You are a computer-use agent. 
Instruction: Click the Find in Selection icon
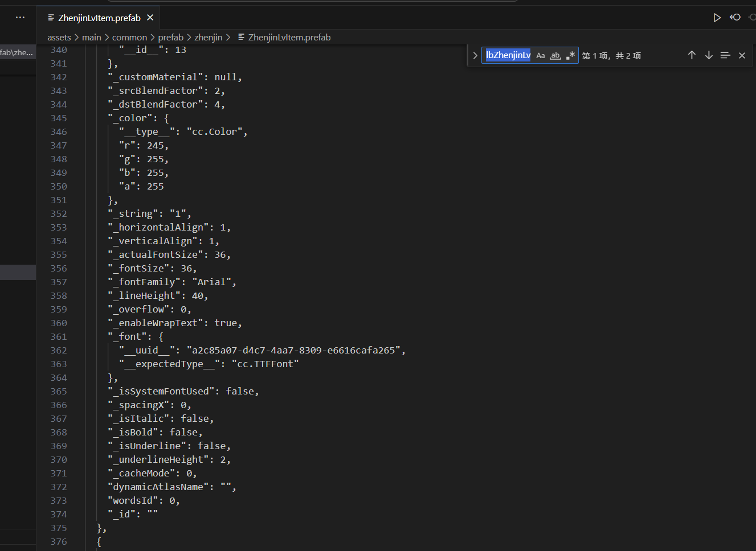click(x=725, y=55)
